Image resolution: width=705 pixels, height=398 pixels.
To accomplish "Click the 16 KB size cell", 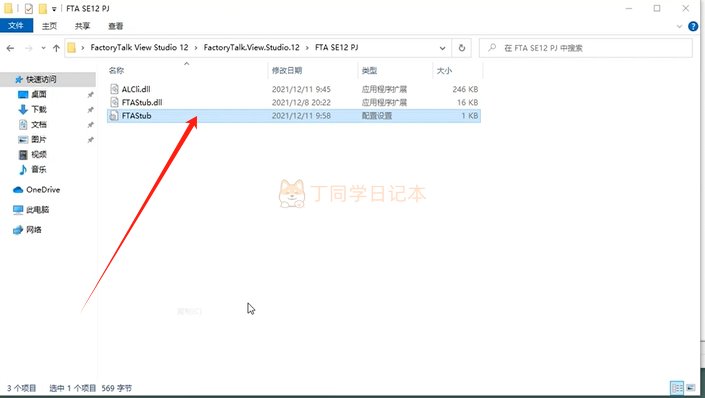I will [468, 103].
